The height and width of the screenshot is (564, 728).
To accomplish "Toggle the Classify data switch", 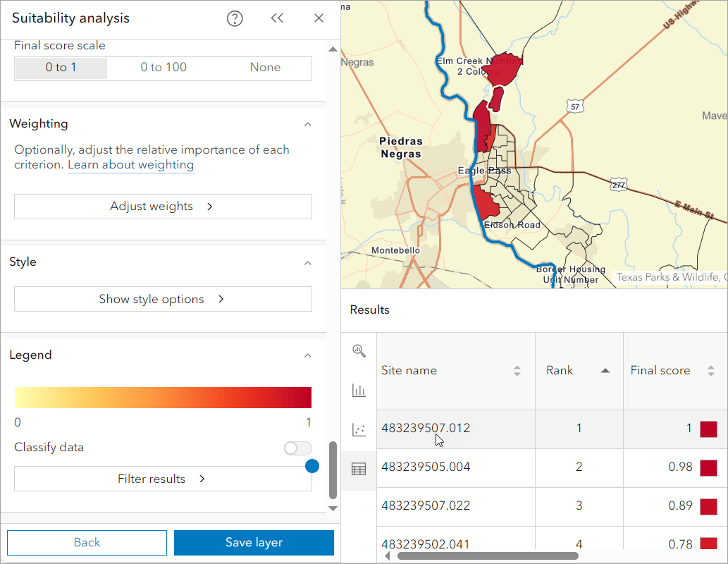I will (x=297, y=448).
